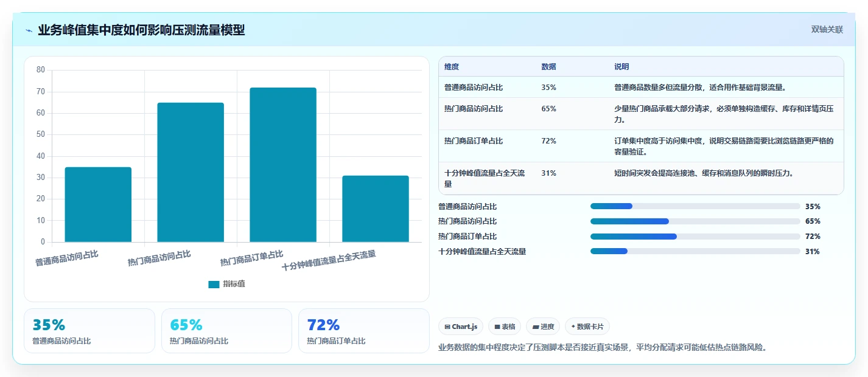Click the chart x-axis label 热门商品订单占比
This screenshot has width=868, height=377.
252,258
